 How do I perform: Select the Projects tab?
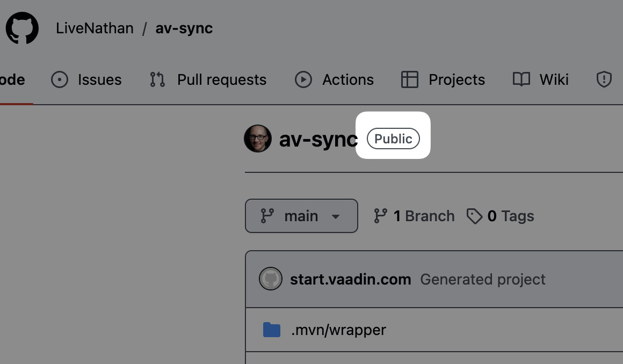(443, 80)
